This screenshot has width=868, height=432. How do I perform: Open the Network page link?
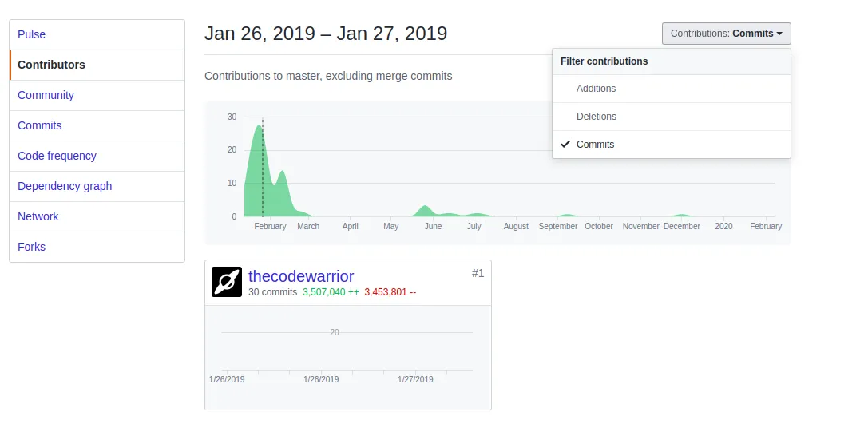38,216
